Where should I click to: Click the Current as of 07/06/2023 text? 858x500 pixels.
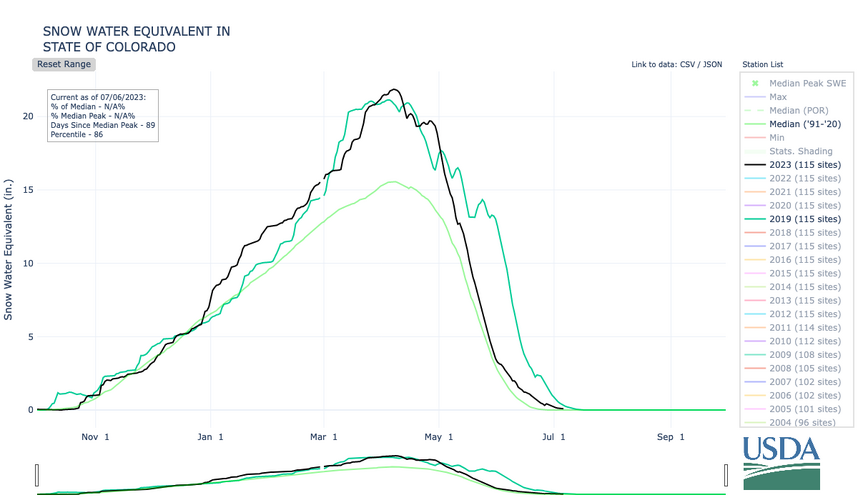[98, 97]
